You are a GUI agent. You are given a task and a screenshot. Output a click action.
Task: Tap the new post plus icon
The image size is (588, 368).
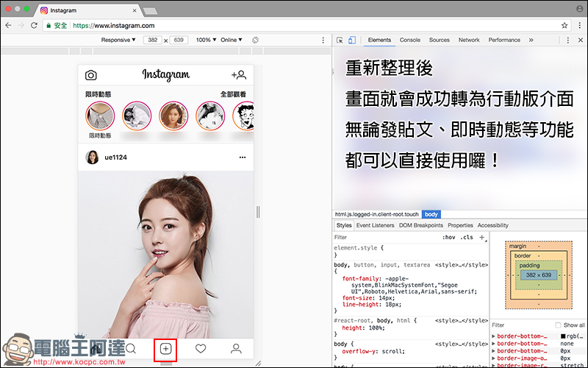166,349
